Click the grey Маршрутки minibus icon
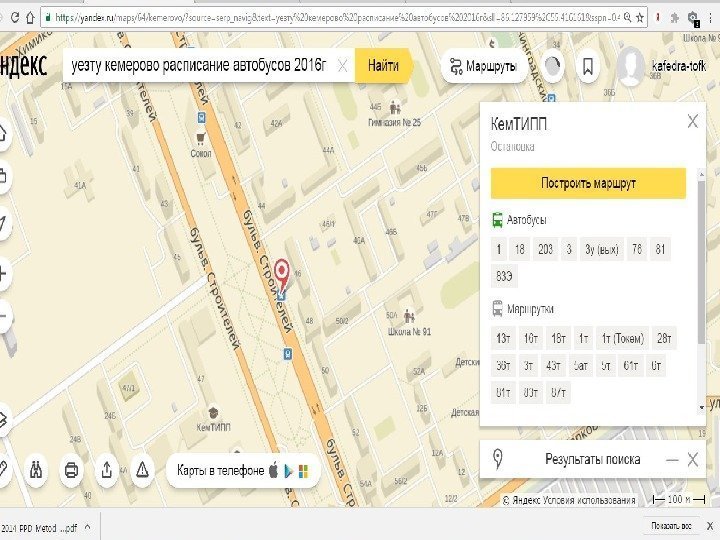 [x=497, y=309]
